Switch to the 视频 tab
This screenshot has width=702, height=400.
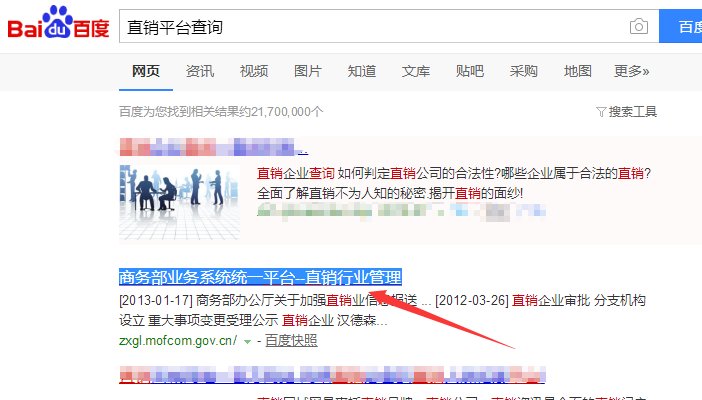(254, 71)
